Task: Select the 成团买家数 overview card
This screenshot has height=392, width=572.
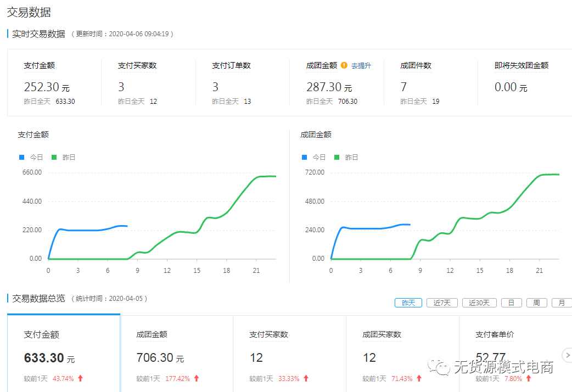Action: (x=403, y=354)
